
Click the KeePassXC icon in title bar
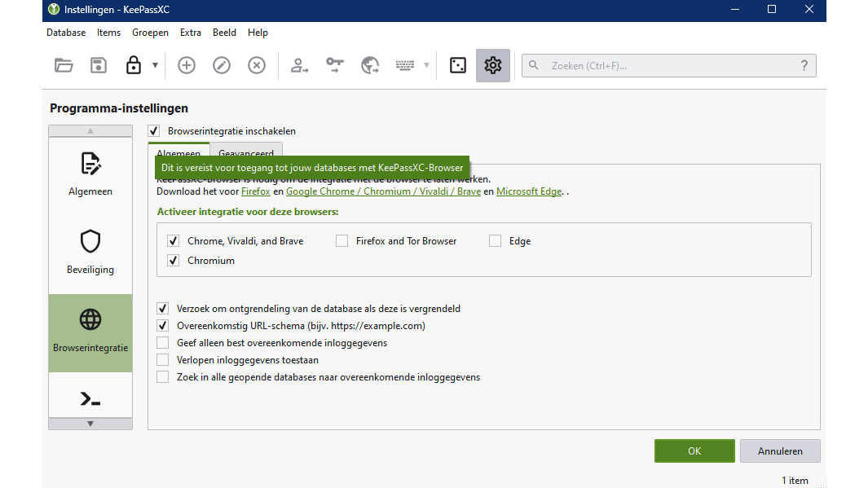pos(54,10)
